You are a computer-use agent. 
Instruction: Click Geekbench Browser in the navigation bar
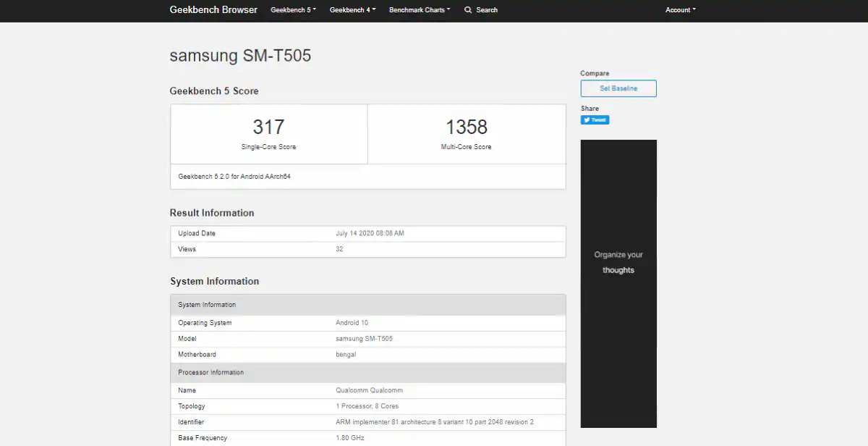[213, 9]
